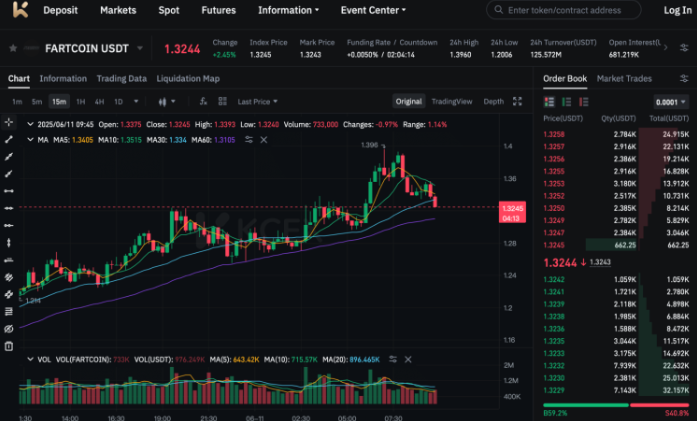Click the Log In link
This screenshot has width=697, height=421.
[676, 10]
